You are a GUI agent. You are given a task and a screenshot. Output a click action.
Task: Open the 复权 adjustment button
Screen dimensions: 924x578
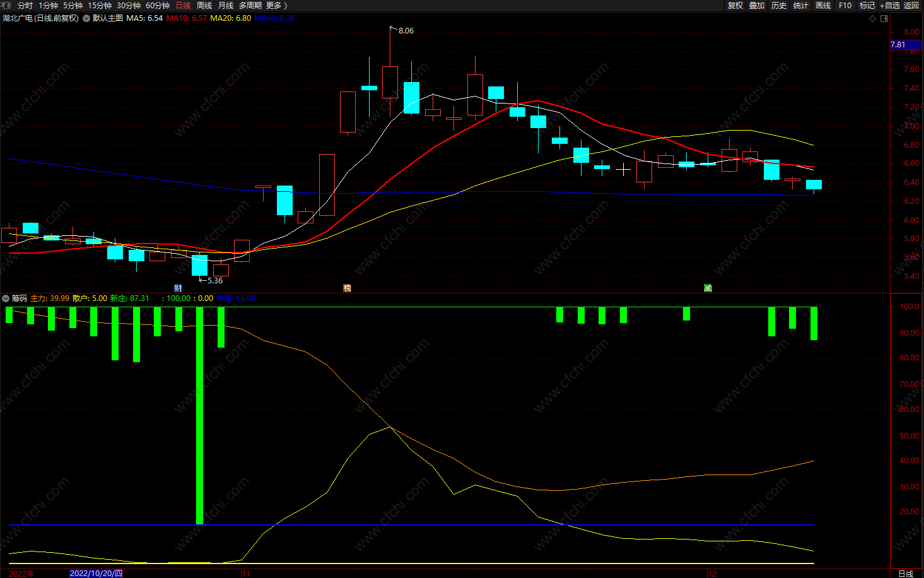[x=735, y=6]
